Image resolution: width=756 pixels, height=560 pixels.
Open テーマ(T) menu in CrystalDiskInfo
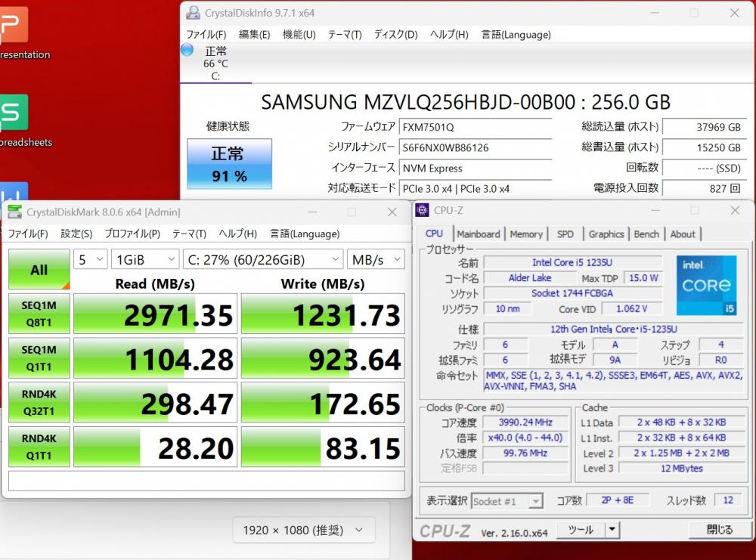tap(345, 35)
